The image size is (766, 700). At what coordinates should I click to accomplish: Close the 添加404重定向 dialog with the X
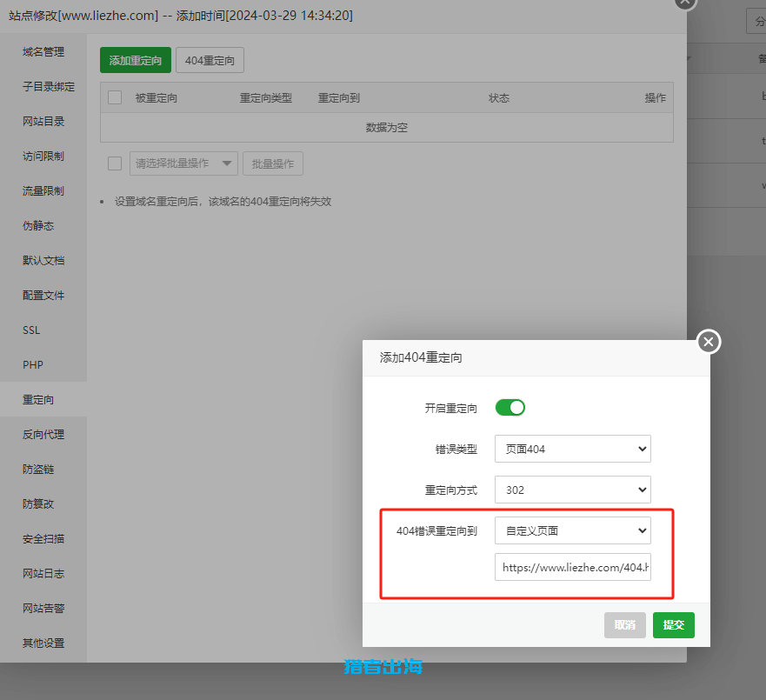(x=708, y=341)
